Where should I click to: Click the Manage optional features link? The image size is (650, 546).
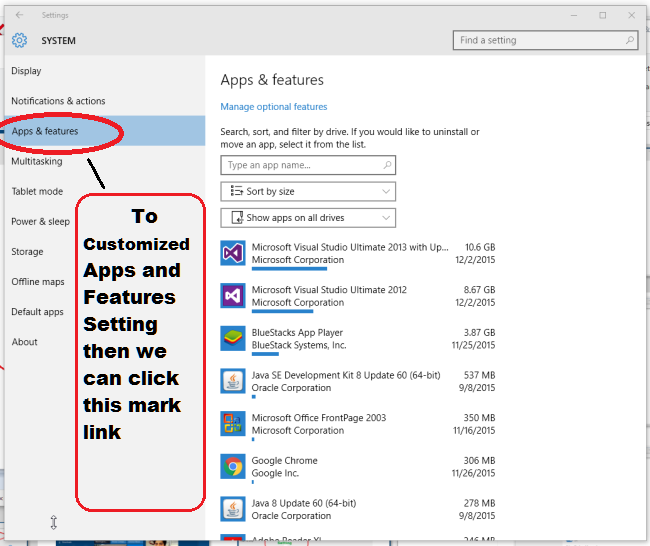pos(274,107)
